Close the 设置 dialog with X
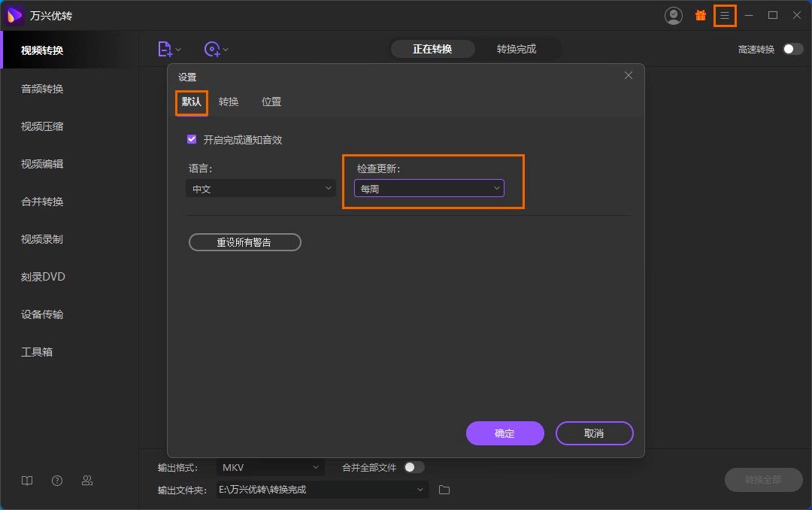Viewport: 812px width, 510px height. [629, 75]
